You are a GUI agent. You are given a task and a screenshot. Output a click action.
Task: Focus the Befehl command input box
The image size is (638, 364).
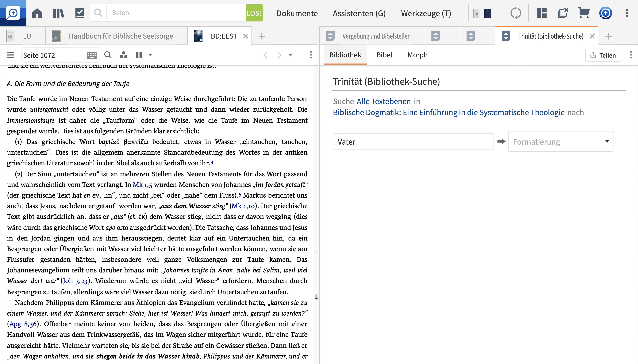(176, 13)
